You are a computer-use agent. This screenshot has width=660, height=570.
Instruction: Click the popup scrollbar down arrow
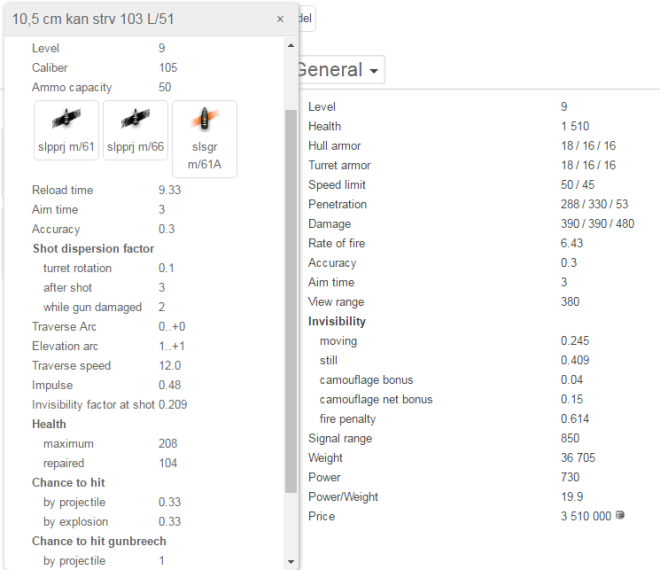[x=290, y=561]
